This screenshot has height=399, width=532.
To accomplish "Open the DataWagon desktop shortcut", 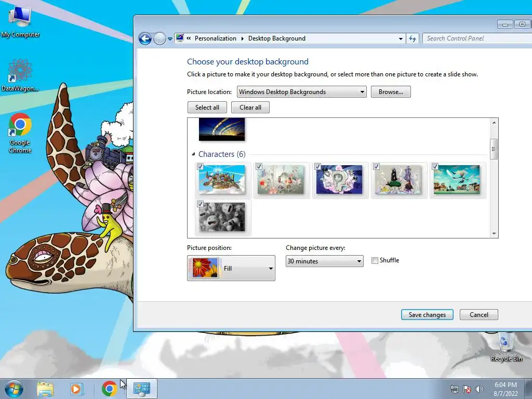I will [x=20, y=75].
